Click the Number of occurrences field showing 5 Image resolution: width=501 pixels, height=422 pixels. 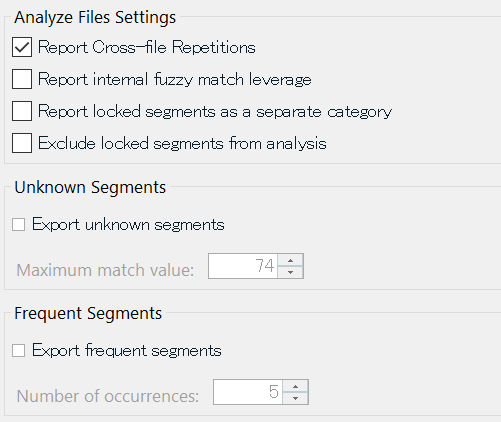coord(248,392)
